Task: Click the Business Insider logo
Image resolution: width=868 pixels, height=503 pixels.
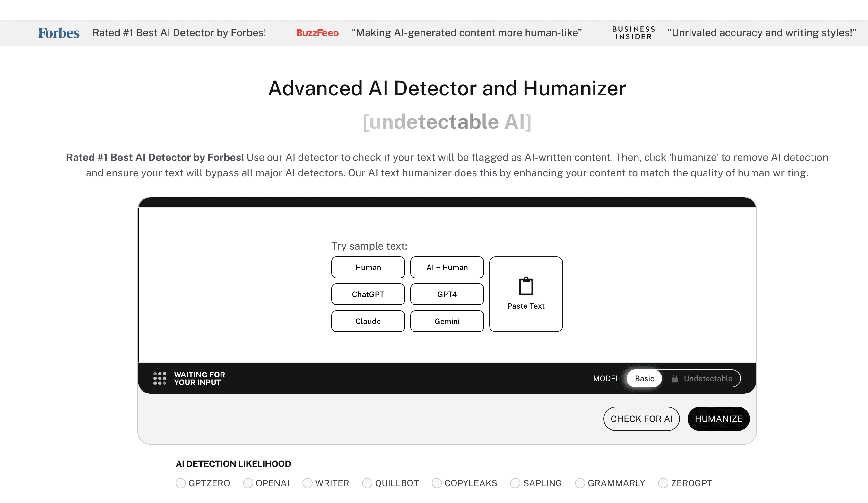Action: [633, 33]
